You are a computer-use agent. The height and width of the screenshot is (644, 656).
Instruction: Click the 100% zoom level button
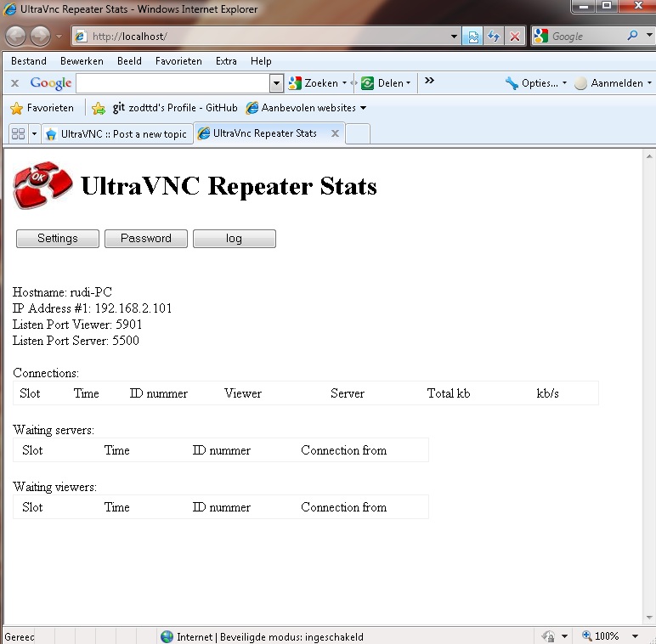tap(601, 636)
